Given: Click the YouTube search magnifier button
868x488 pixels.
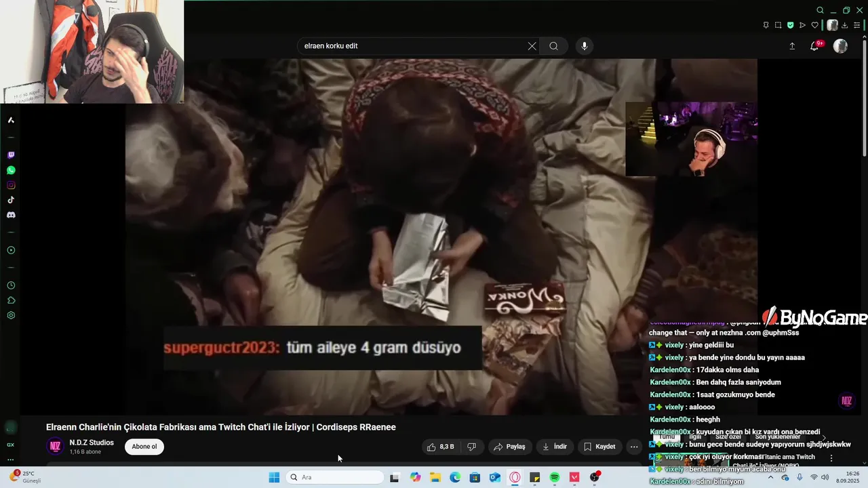Looking at the screenshot, I should [554, 46].
